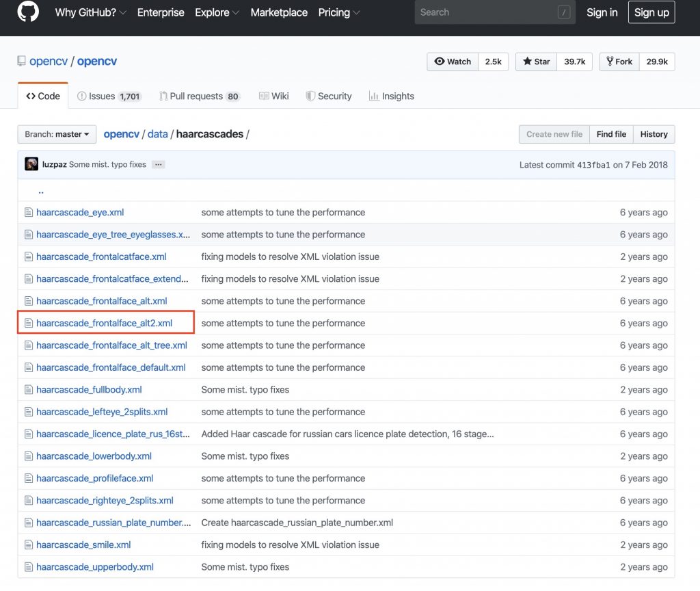Image resolution: width=700 pixels, height=591 pixels.
Task: Navigate to data folder in breadcrumb
Action: 158,134
